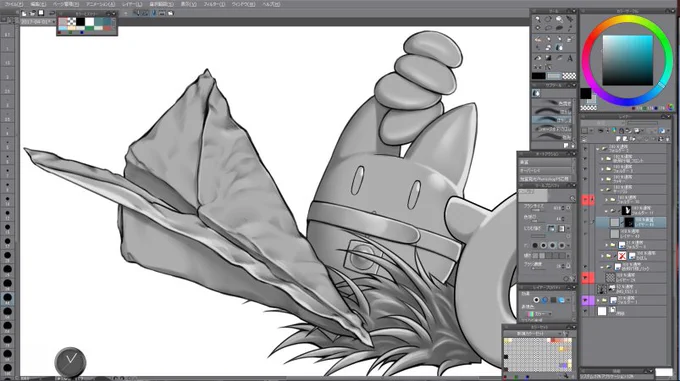Select the solid black anti-alias circle option

click(x=535, y=245)
